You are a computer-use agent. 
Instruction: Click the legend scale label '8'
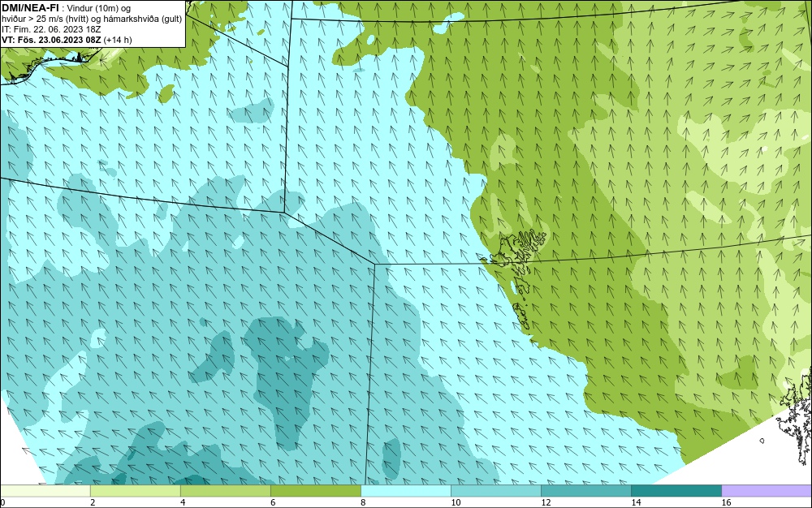click(x=363, y=502)
